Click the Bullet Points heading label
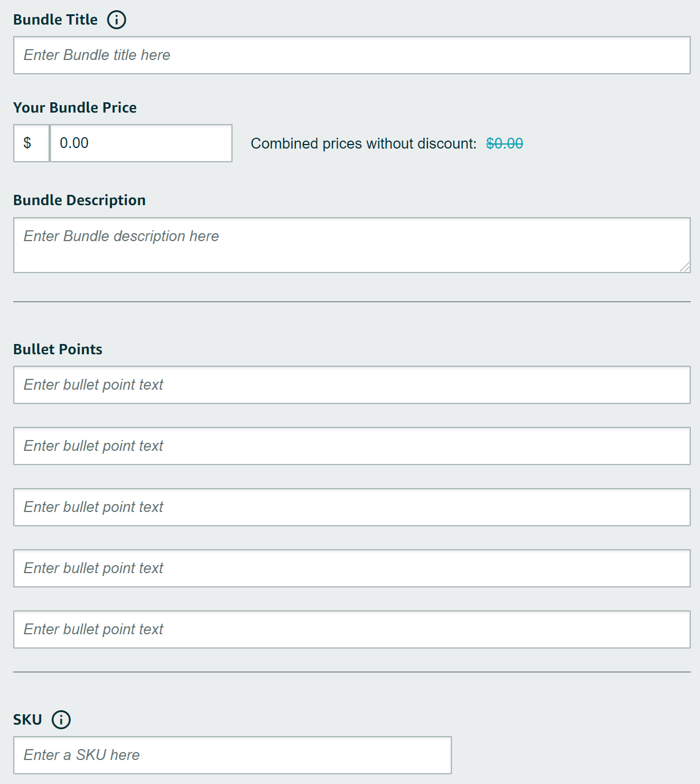Screen dimensions: 700x784 (58, 349)
